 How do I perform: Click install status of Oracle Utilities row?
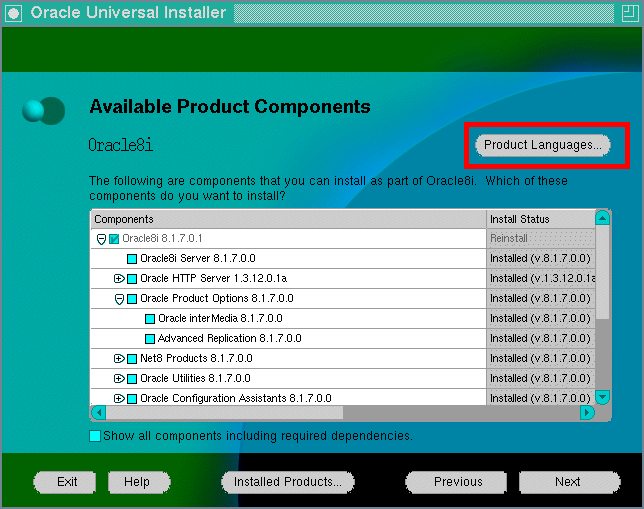541,378
